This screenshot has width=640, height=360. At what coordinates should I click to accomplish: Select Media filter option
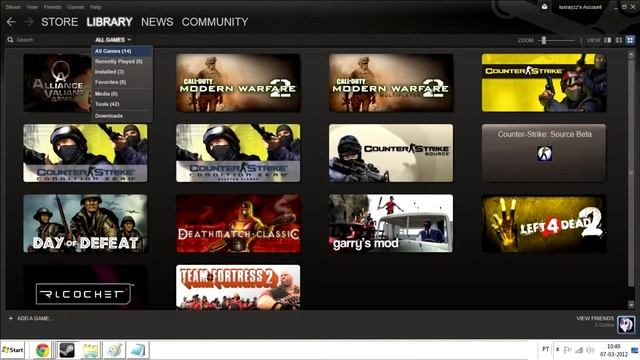(122, 94)
